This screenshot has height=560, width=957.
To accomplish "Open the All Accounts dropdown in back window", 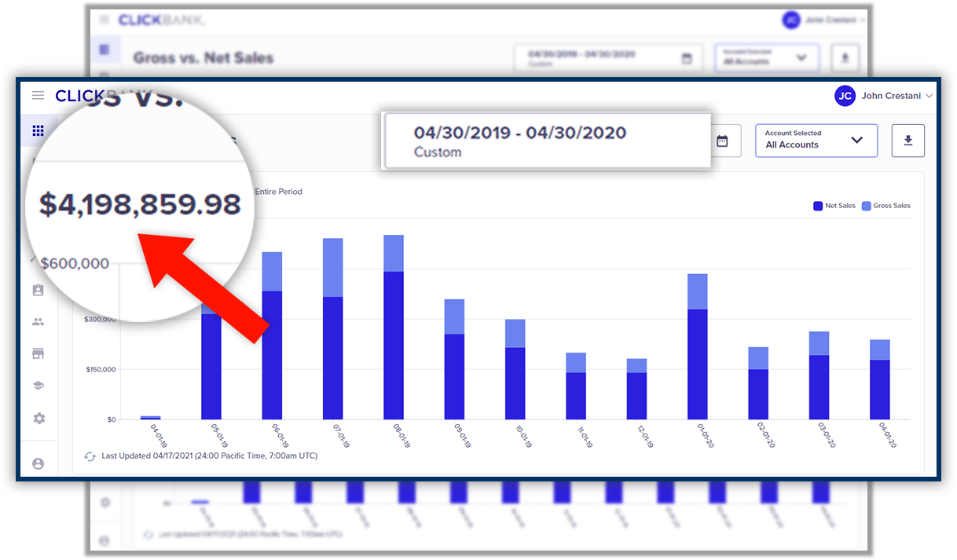I will point(767,57).
